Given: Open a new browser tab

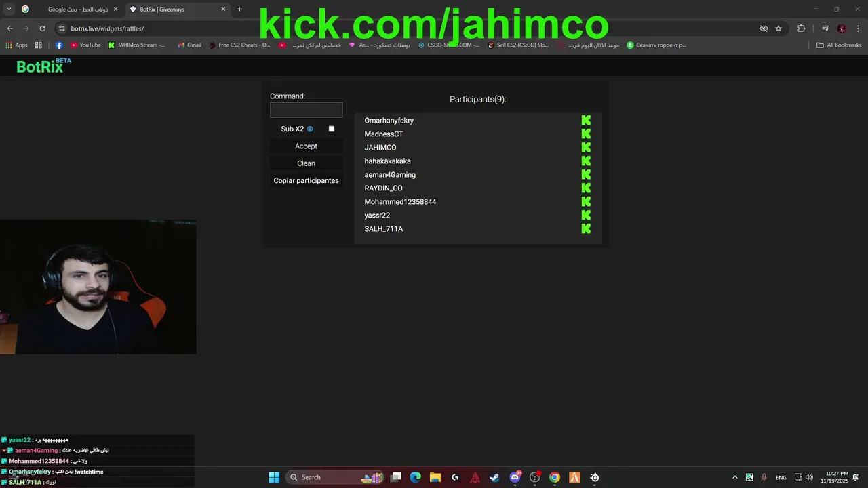Looking at the screenshot, I should coord(239,9).
